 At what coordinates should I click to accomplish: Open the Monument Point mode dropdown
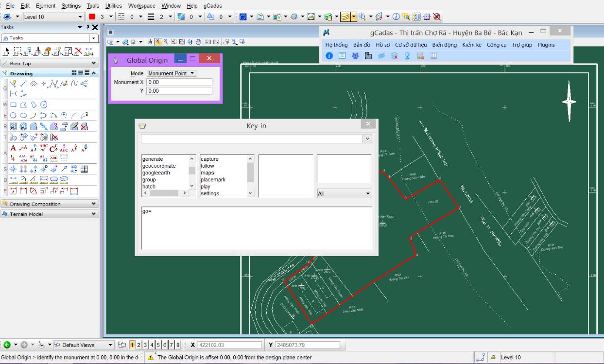172,73
